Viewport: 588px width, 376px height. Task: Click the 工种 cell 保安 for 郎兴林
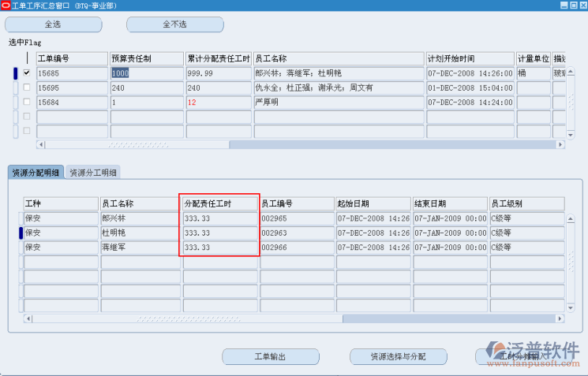pyautogui.click(x=61, y=218)
